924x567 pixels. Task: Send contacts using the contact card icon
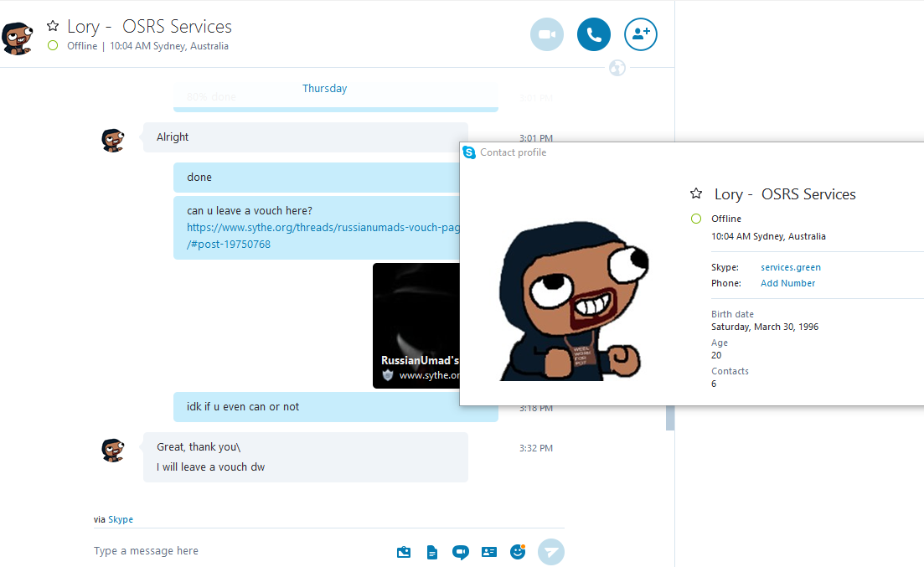[489, 552]
